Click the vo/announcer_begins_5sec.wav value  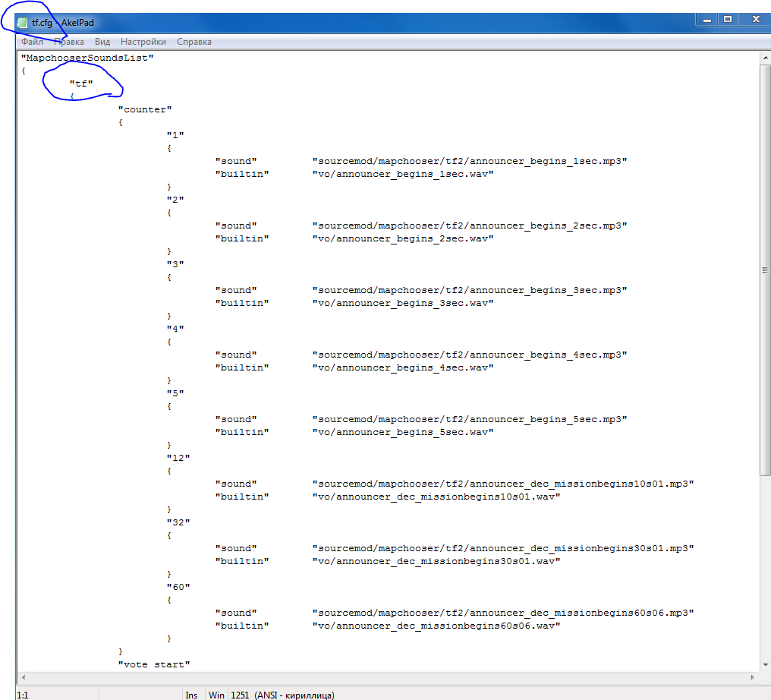pyautogui.click(x=403, y=432)
